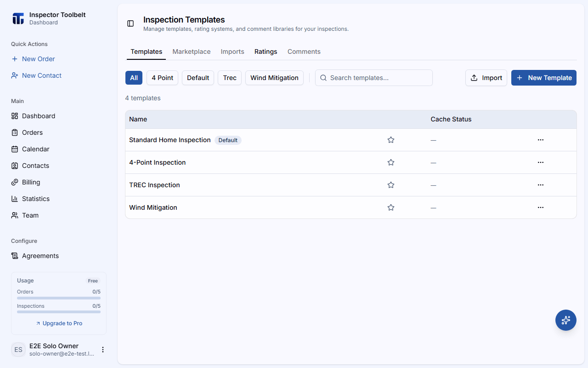Click the upload icon on Import button
This screenshot has height=368, width=588.
pos(475,78)
